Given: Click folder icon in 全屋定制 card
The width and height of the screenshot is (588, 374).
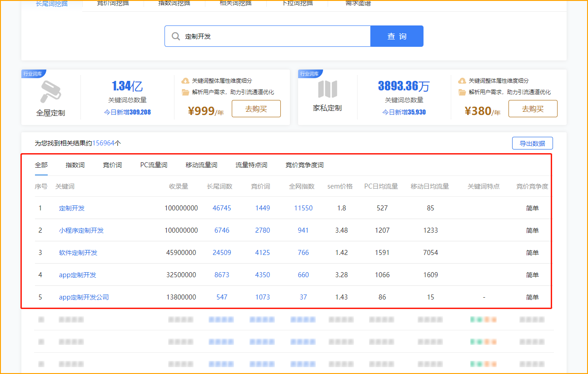Looking at the screenshot, I should coord(185,92).
